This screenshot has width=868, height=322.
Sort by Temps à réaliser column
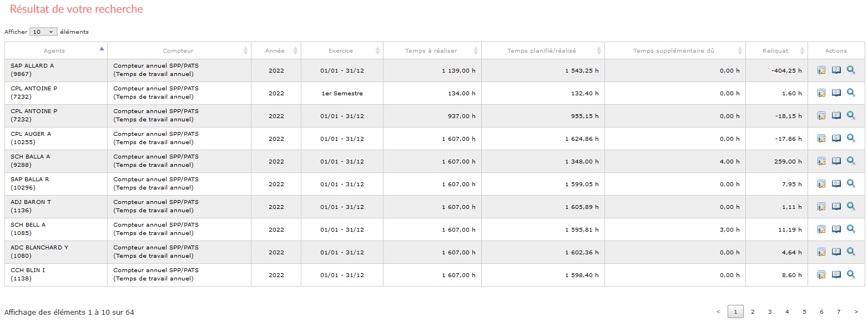pos(432,50)
